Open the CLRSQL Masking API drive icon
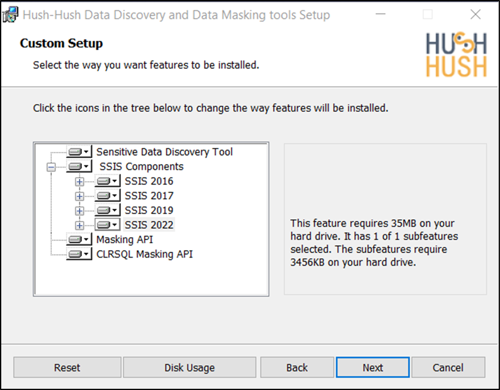The width and height of the screenshot is (500, 390). coord(79,254)
